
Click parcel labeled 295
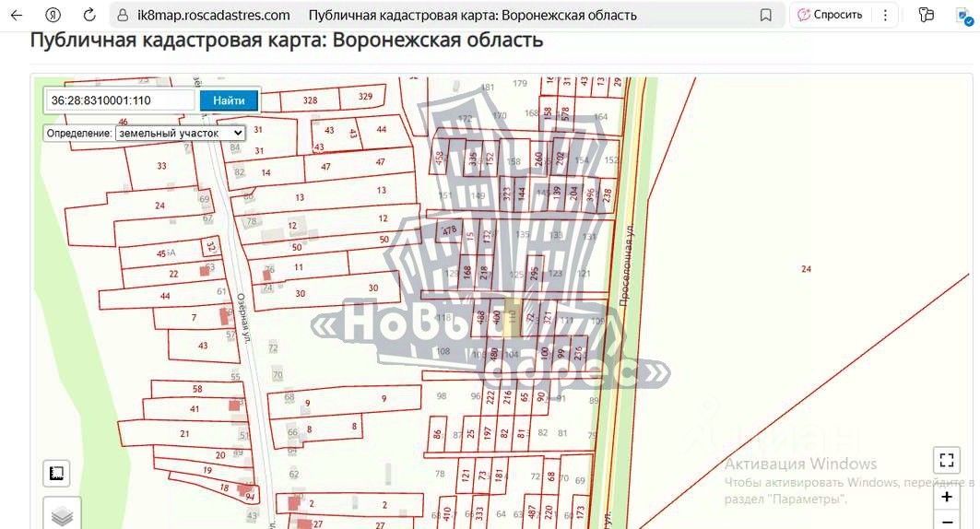point(534,274)
